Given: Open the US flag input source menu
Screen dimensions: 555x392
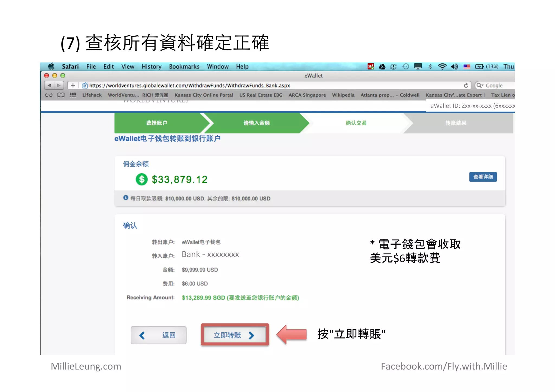Looking at the screenshot, I should (x=467, y=67).
